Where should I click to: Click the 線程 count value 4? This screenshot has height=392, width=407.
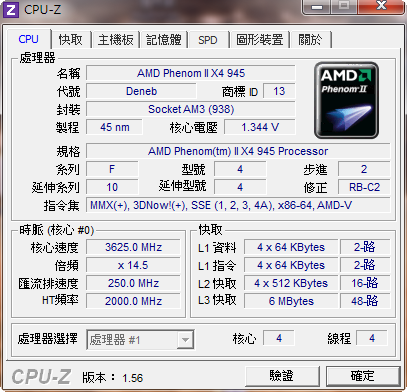372,338
